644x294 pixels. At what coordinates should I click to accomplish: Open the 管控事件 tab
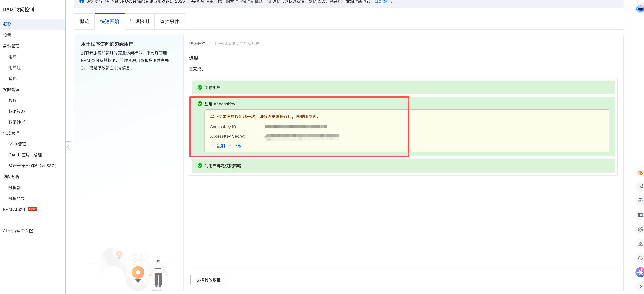tap(169, 21)
